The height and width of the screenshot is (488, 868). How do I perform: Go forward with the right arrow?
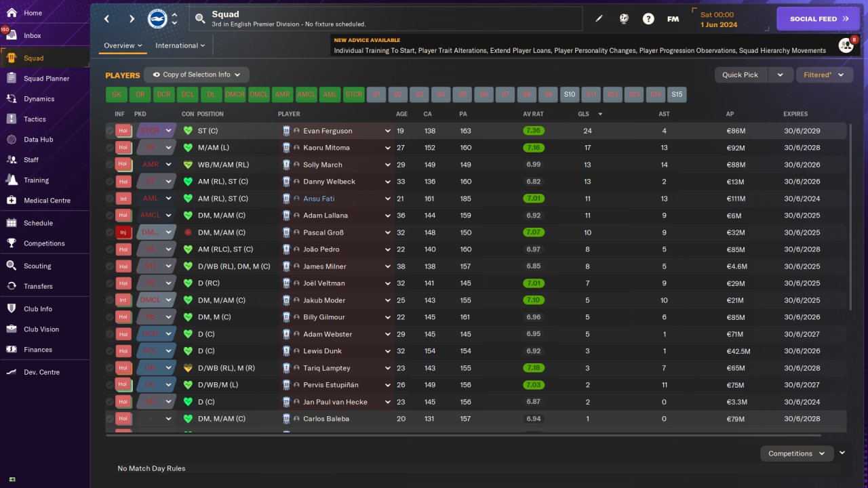coord(132,19)
